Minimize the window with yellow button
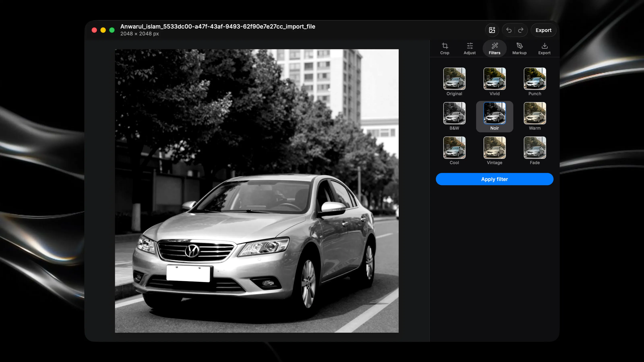Screen dimensions: 644x362 103,30
